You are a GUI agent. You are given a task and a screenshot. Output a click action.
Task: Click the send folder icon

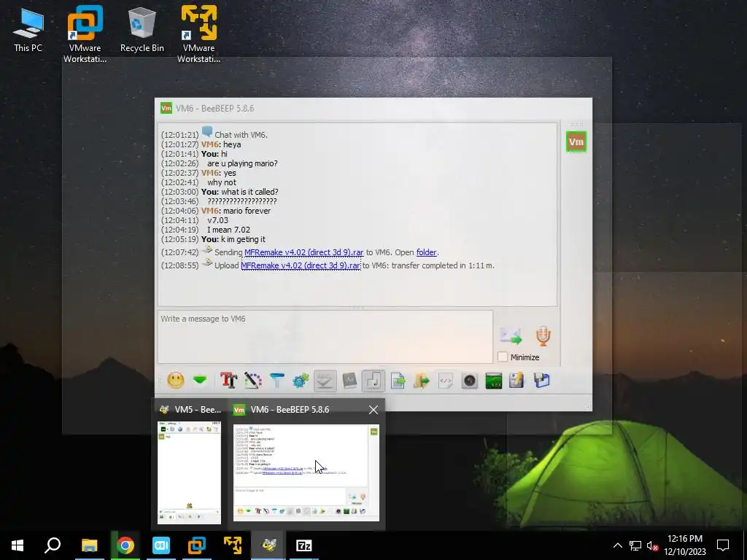pyautogui.click(x=422, y=381)
